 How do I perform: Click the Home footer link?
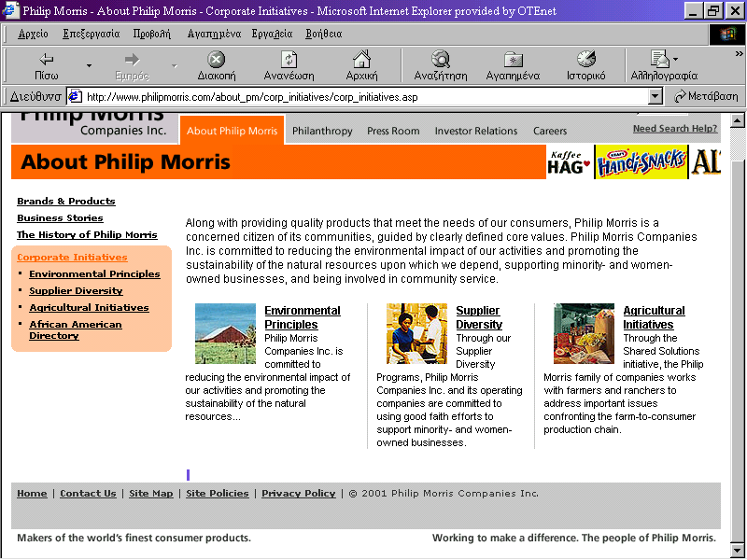32,494
